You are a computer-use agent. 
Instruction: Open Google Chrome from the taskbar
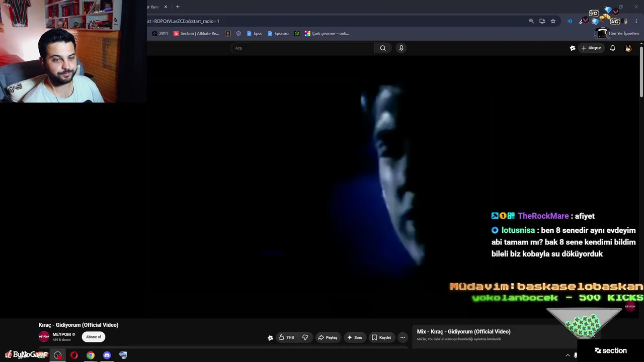[91, 355]
